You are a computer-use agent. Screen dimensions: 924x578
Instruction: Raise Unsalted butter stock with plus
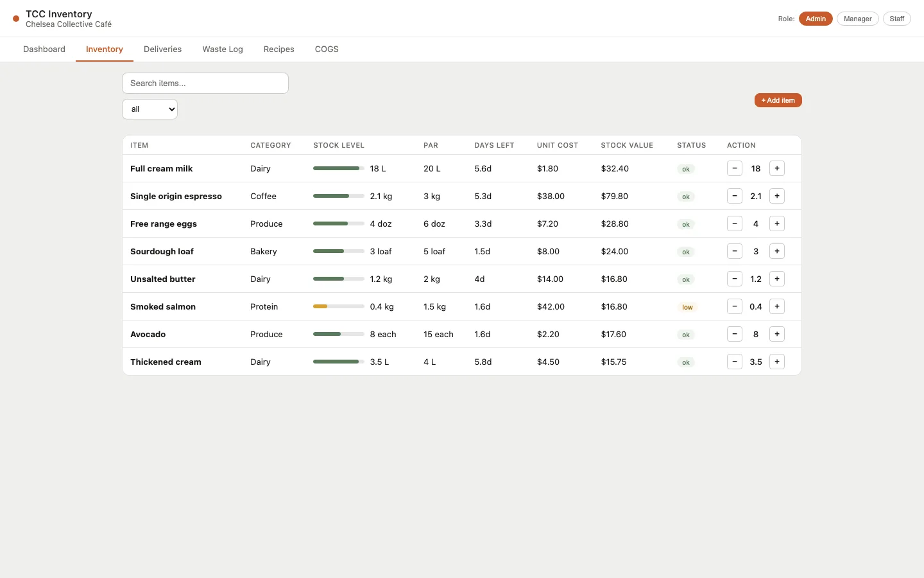(777, 279)
